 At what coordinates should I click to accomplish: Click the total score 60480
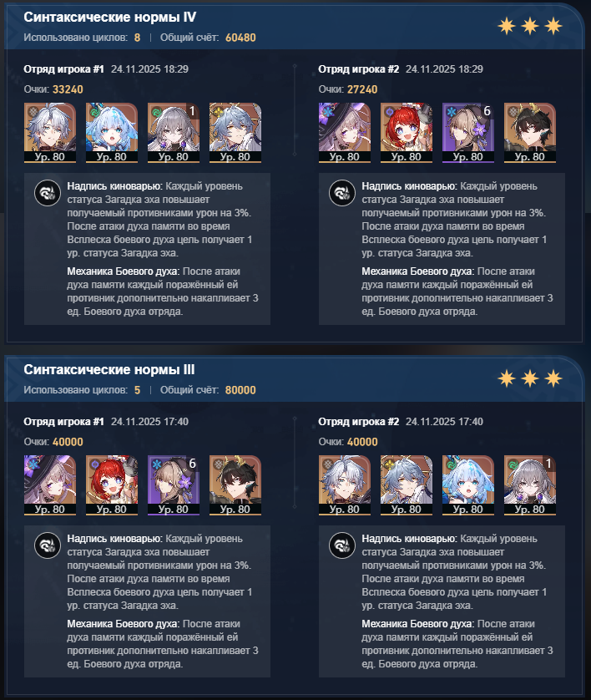[240, 38]
